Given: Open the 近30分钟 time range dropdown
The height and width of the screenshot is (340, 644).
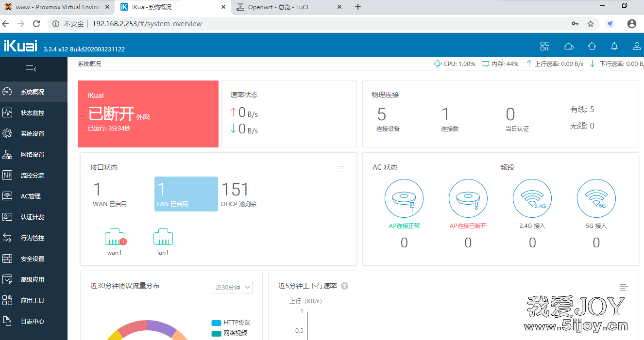Looking at the screenshot, I should coord(233,287).
